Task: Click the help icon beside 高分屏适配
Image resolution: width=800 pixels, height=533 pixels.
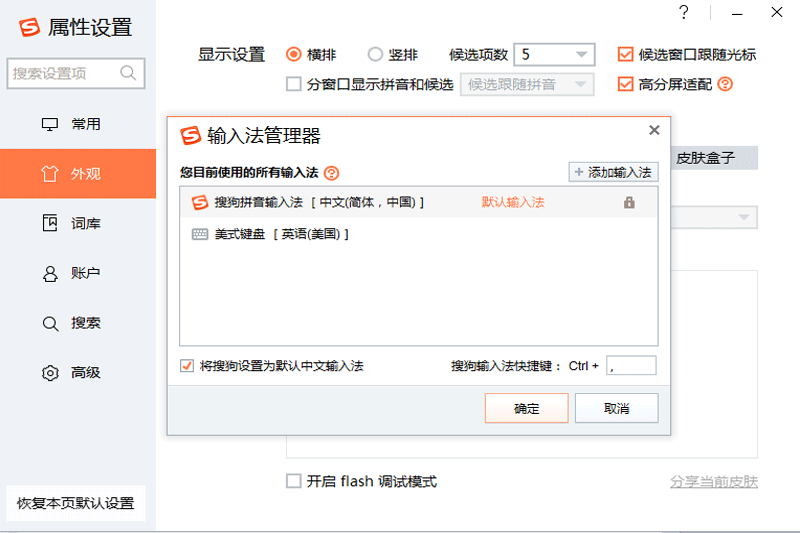Action: coord(725,84)
